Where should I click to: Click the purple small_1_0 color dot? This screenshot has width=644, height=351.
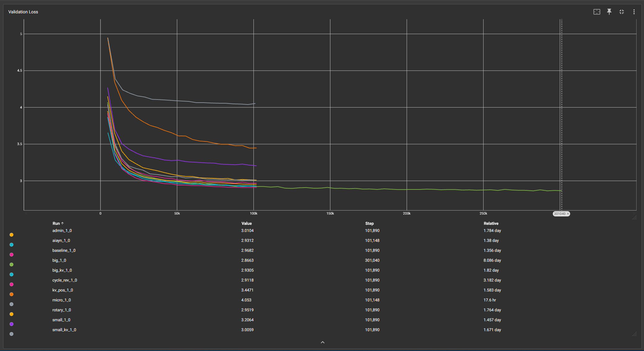11,324
